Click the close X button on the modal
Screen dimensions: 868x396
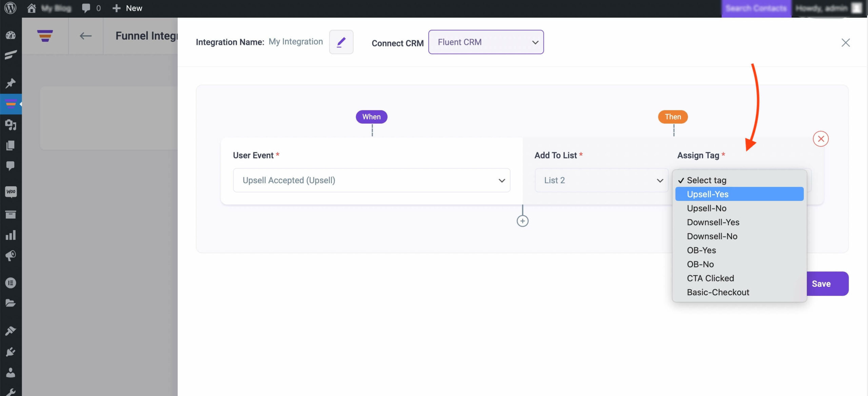(x=845, y=42)
